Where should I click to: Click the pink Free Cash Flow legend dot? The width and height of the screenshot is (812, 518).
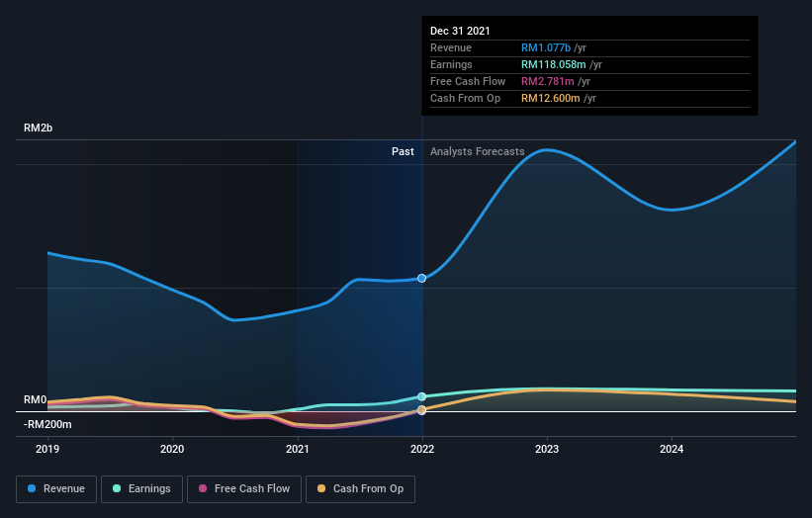(203, 488)
